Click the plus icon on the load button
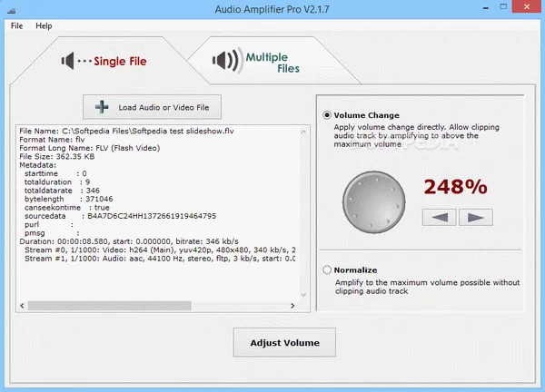The width and height of the screenshot is (545, 392). 102,107
